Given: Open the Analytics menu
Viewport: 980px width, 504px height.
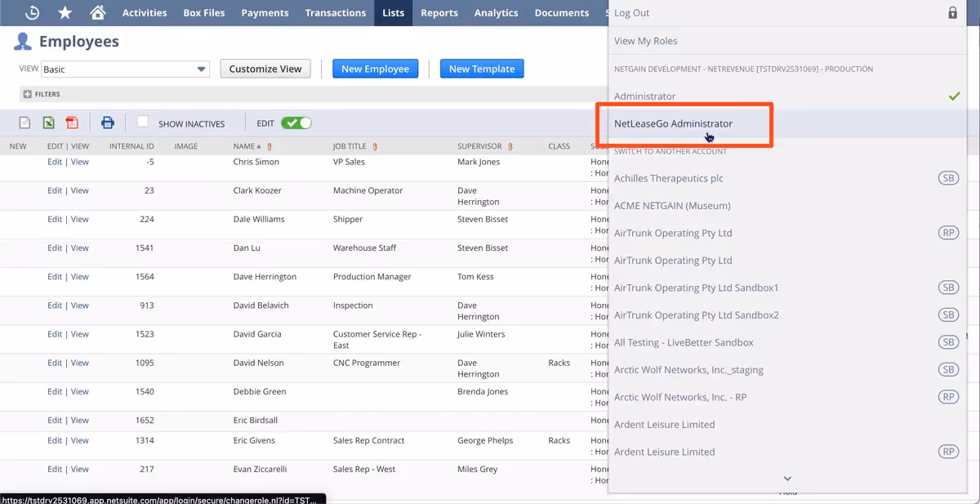Looking at the screenshot, I should pos(496,12).
